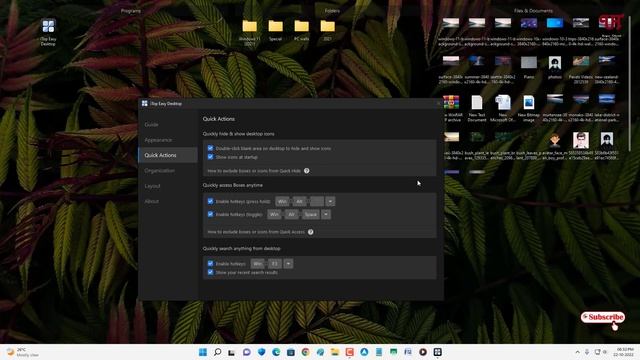This screenshot has height=360, width=640.
Task: Click the Alt key of press-hold hotkey
Action: pyautogui.click(x=299, y=201)
